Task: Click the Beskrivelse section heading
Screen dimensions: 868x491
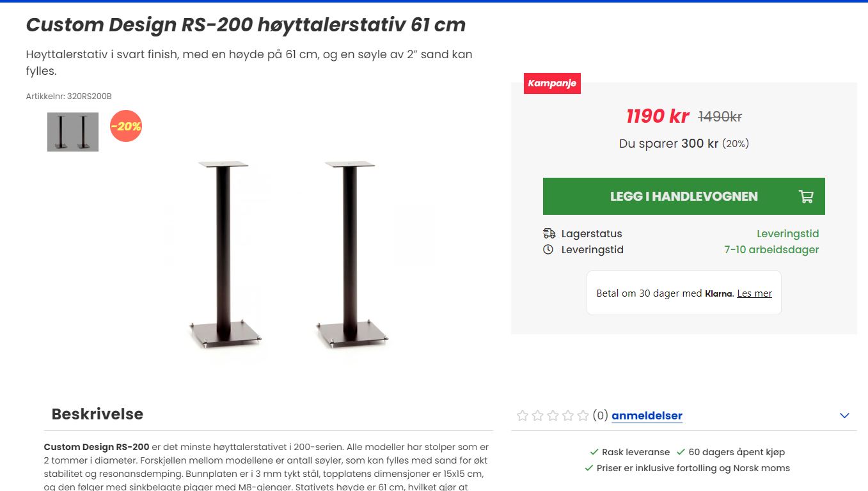Action: [97, 414]
